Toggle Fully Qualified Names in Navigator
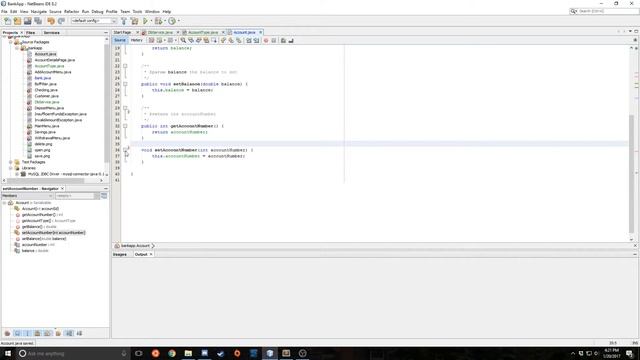The height and width of the screenshot is (360, 640). click(x=58, y=333)
